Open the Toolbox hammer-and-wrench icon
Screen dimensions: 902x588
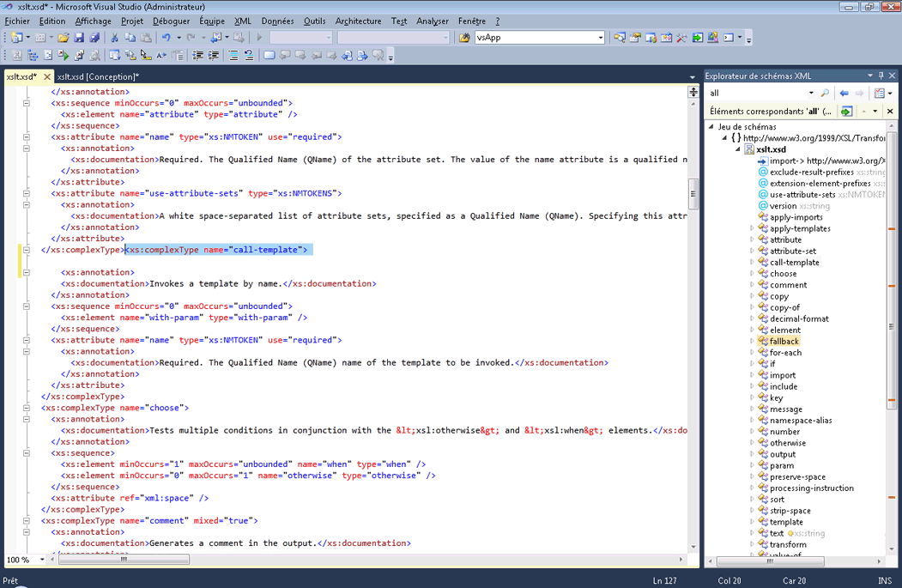pos(681,38)
